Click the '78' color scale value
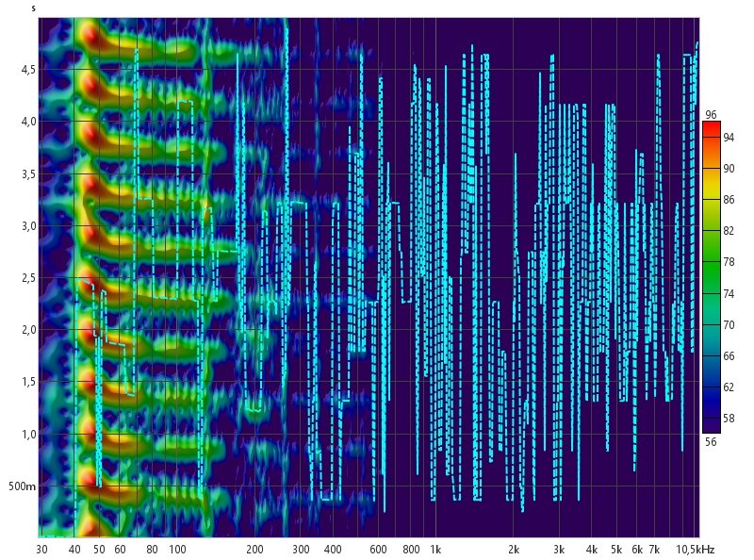Viewport: 754px width, 560px height. (729, 262)
